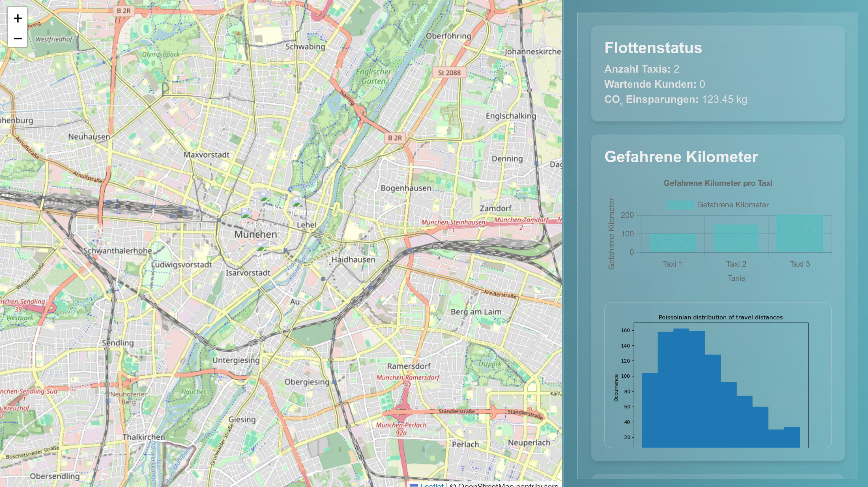Select the northernmost marker icon on the map
This screenshot has width=868, height=487.
click(x=265, y=196)
